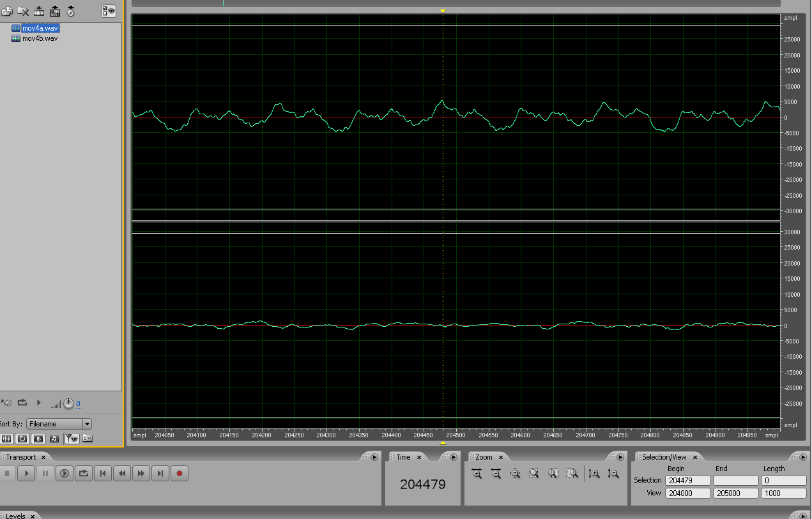Click the Pause button in Transport

[45, 474]
